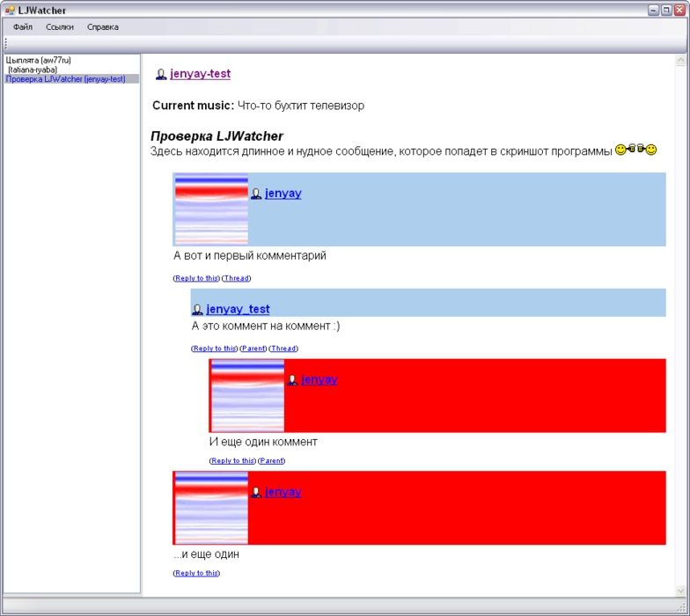Screen dimensions: 690x616
Task: Open the jenyay-test journal link
Action: point(201,74)
